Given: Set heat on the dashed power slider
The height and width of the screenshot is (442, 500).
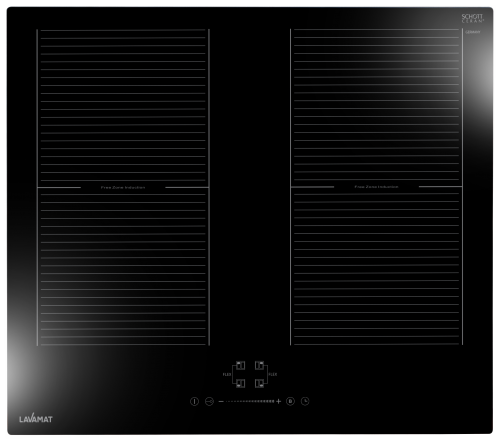Looking at the screenshot, I should (x=250, y=401).
